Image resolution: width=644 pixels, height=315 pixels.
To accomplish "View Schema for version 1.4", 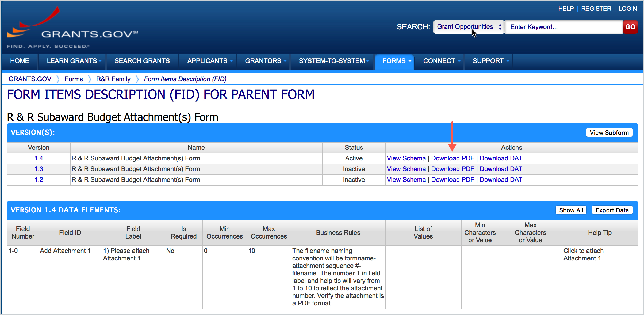I will [x=406, y=158].
